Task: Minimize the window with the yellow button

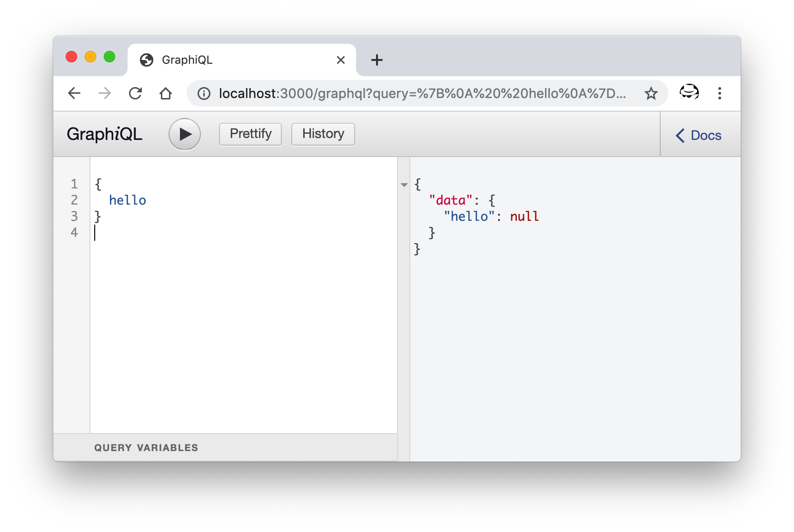Action: coord(90,57)
